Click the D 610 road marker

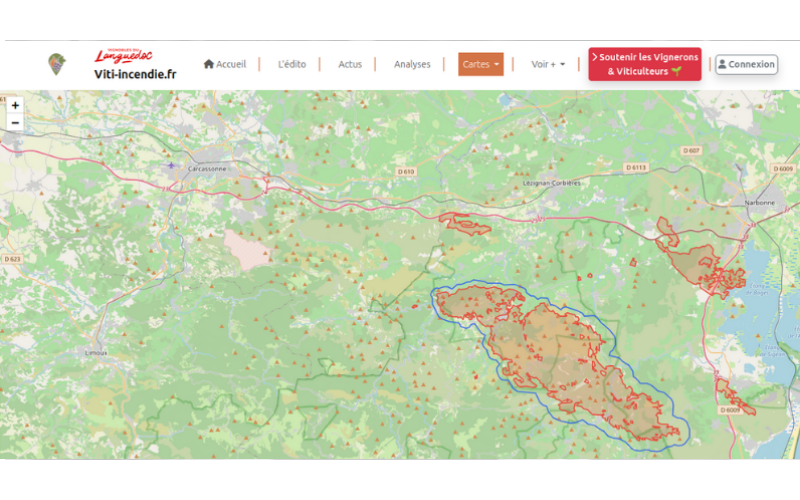[x=406, y=172]
